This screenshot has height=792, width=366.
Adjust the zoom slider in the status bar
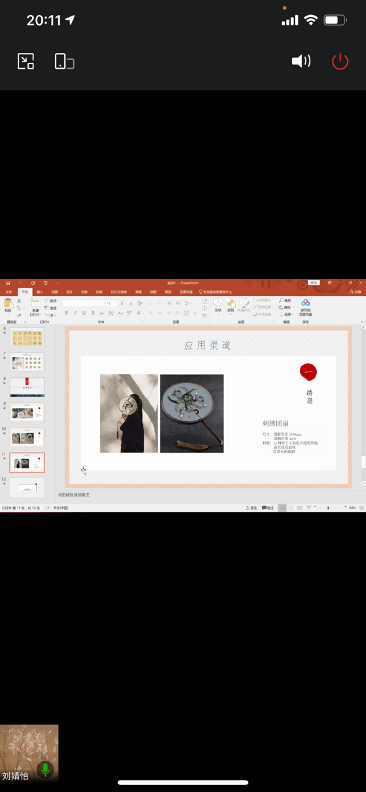pos(328,508)
